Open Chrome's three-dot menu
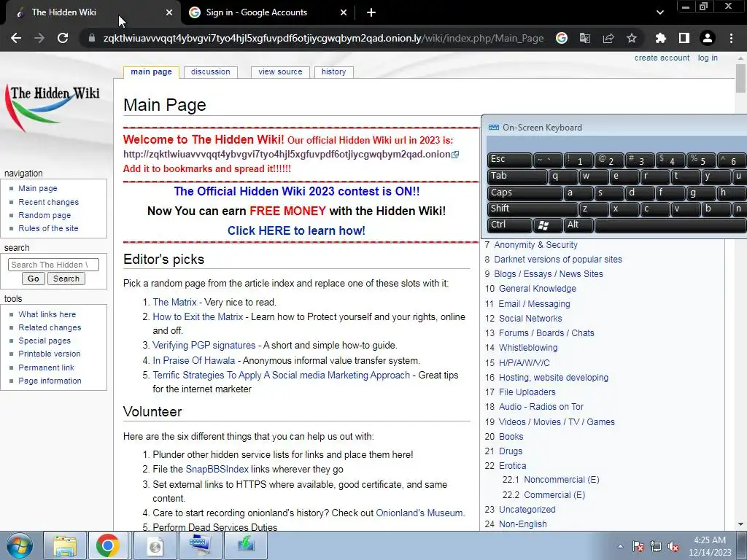 731,38
